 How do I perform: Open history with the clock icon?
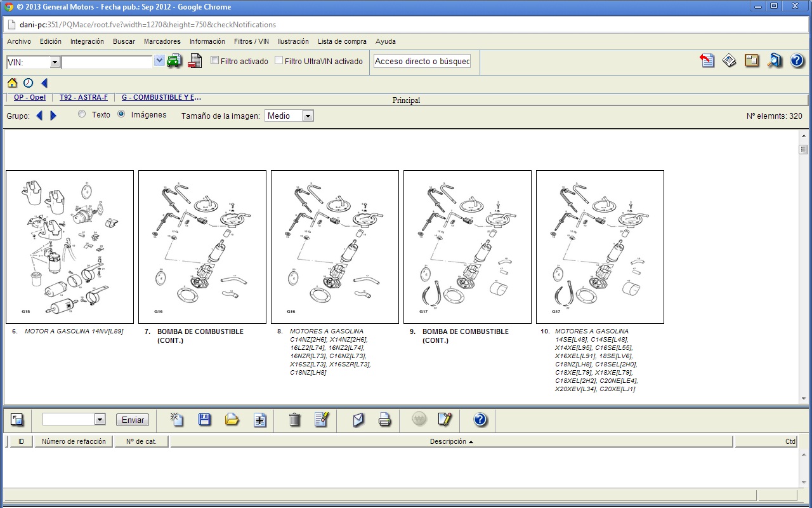[x=28, y=83]
